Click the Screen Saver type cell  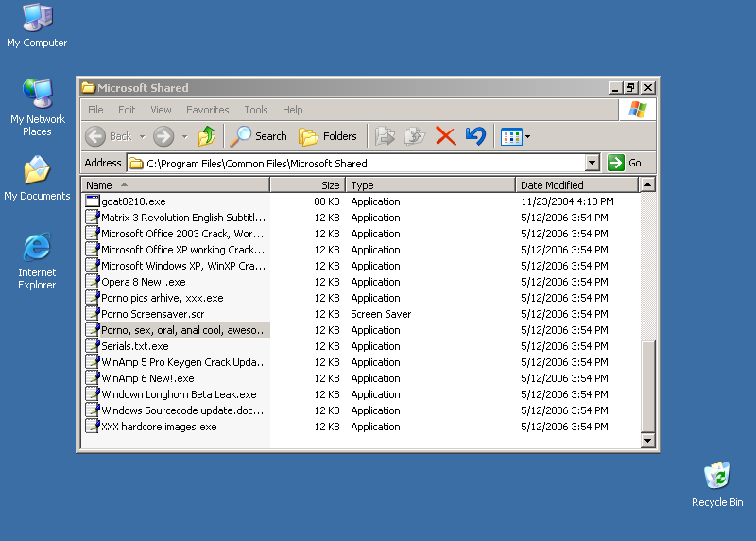(381, 314)
